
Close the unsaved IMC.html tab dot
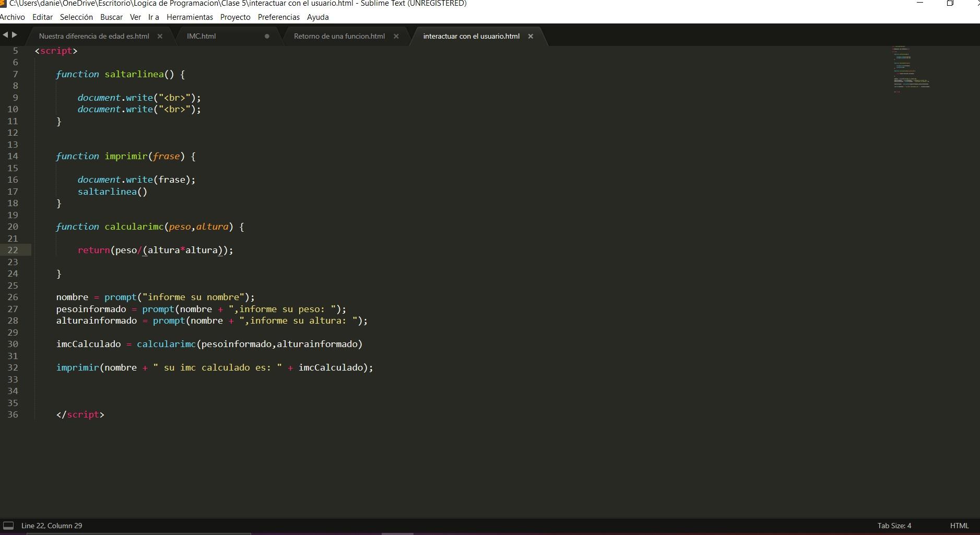[267, 36]
